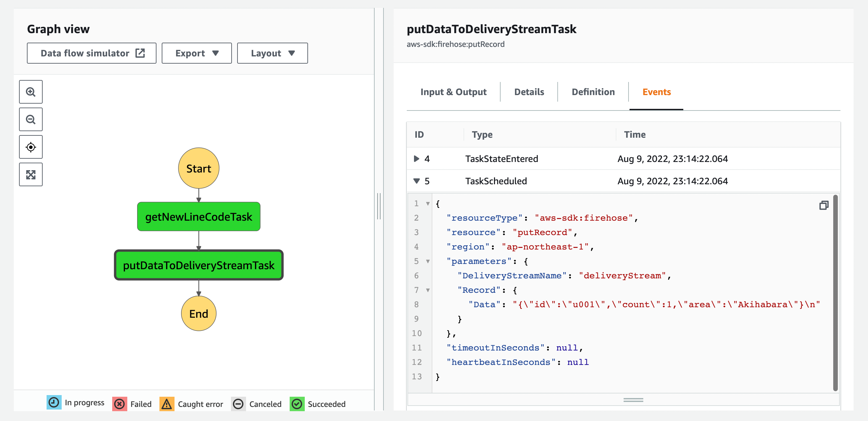Click the Succeeded legend icon
The width and height of the screenshot is (868, 421).
click(297, 404)
